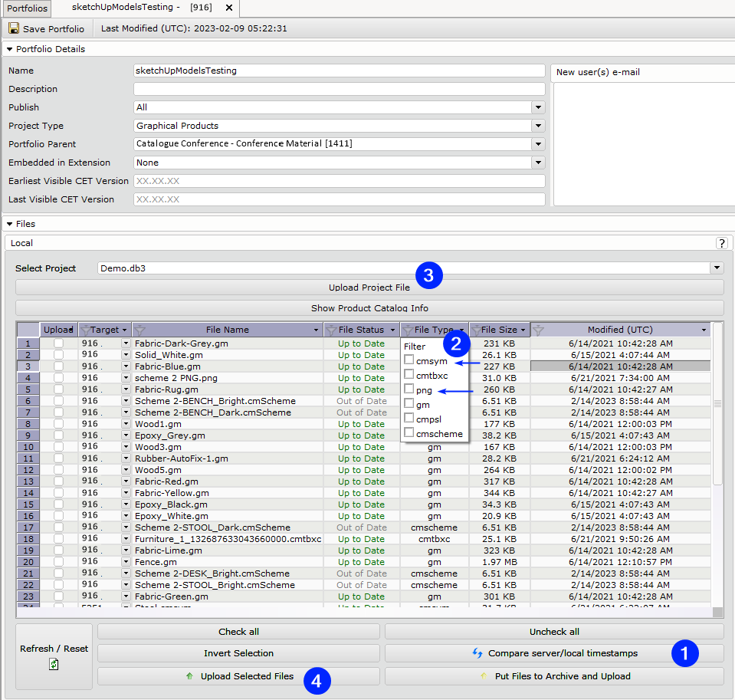Close the sketchUpModelsTesting tab
This screenshot has height=700, width=735.
tap(228, 8)
